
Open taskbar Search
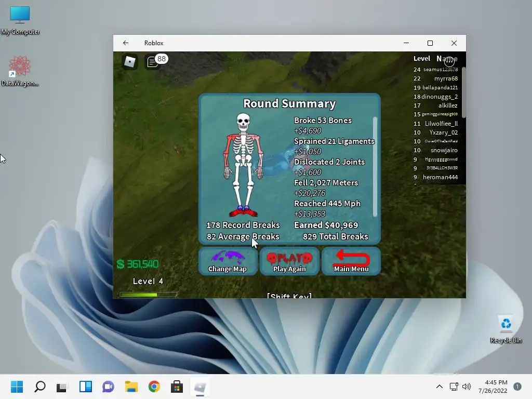coord(39,387)
